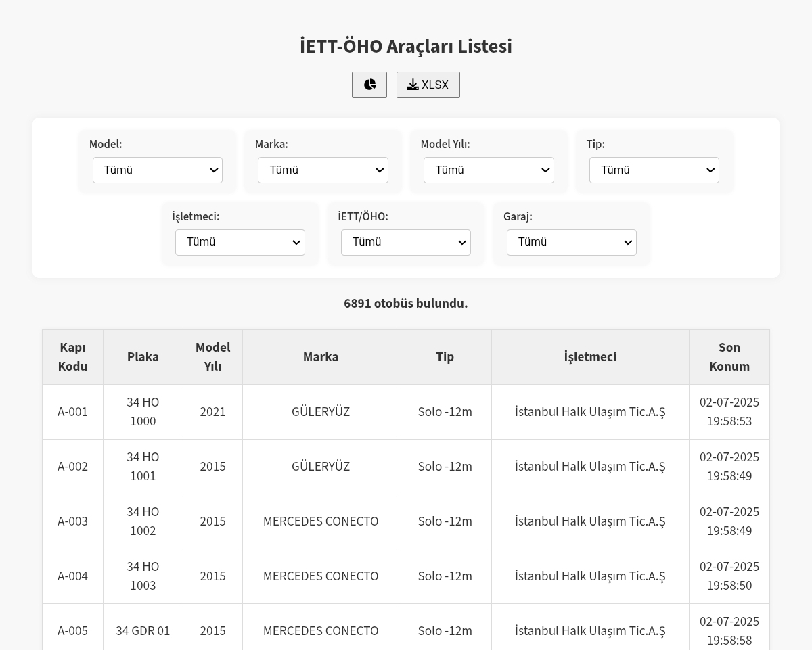The width and height of the screenshot is (812, 650).
Task: Click the Marka column header in table
Action: [x=321, y=357]
